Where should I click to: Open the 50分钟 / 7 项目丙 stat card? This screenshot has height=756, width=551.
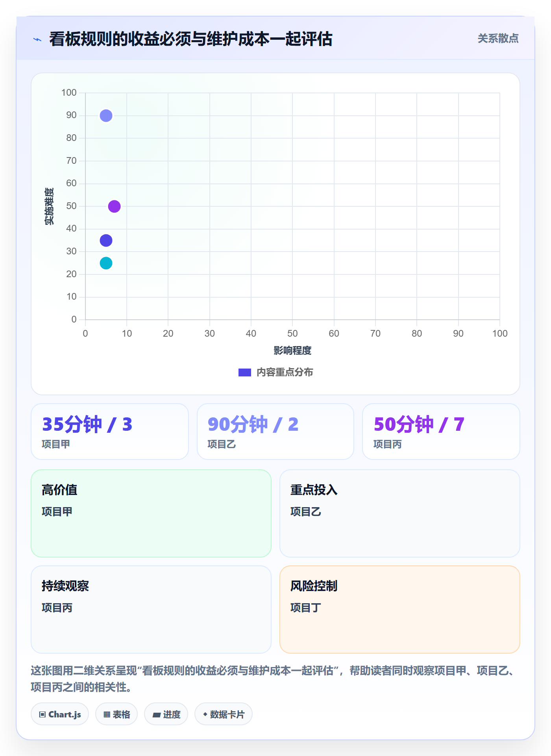(x=441, y=432)
